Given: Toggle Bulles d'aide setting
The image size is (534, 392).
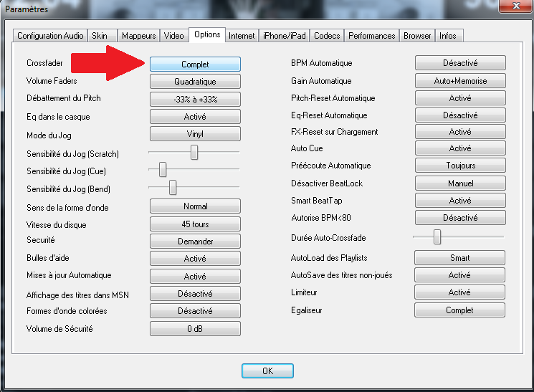Looking at the screenshot, I should click(x=195, y=259).
